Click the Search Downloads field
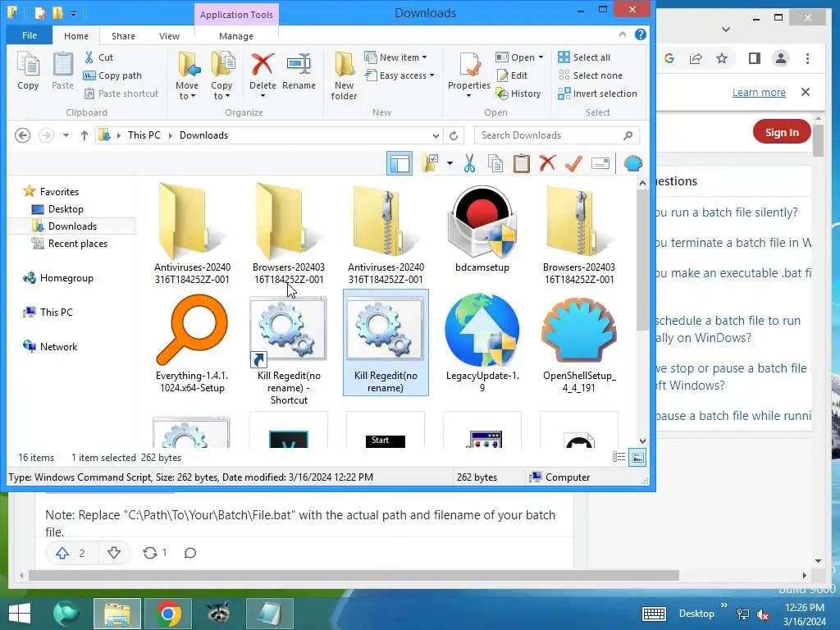This screenshot has width=840, height=630. click(557, 135)
